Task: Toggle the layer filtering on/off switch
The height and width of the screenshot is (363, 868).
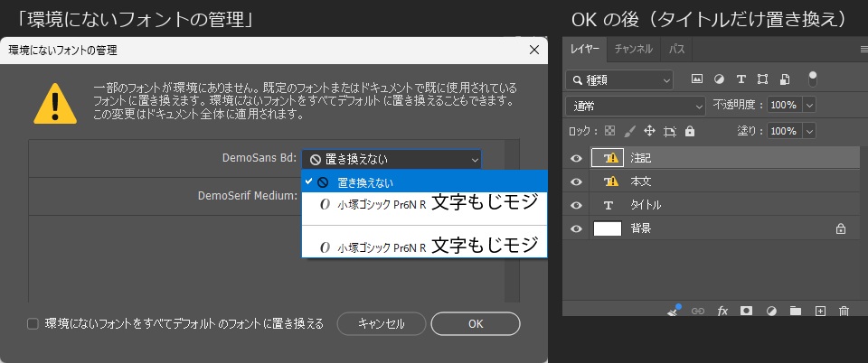Action: 812,79
